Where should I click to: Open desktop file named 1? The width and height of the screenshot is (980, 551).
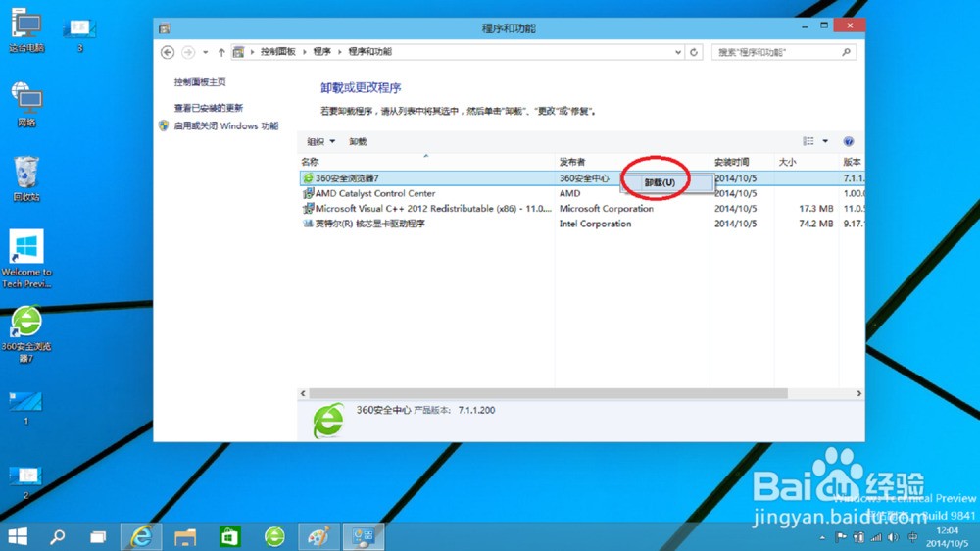25,408
